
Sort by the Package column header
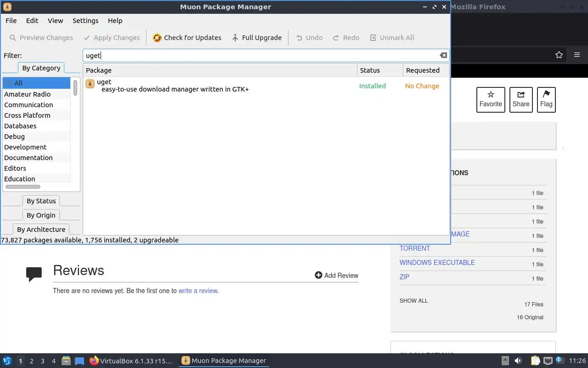pyautogui.click(x=220, y=70)
